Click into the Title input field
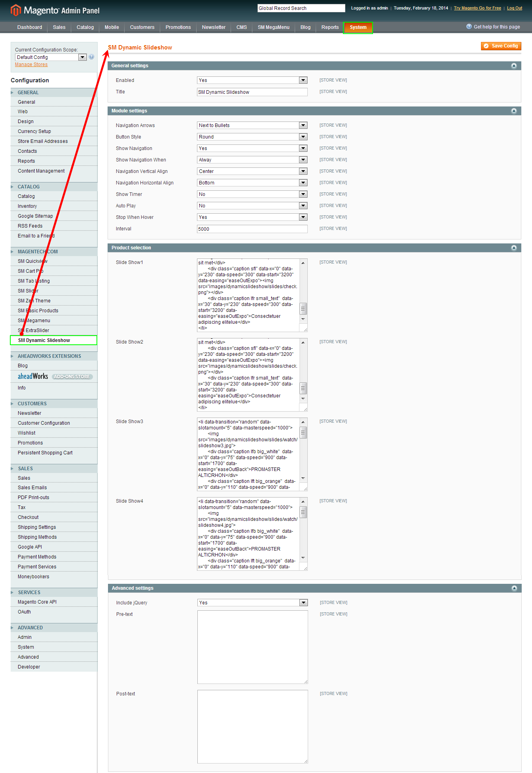The width and height of the screenshot is (532, 773). tap(252, 92)
